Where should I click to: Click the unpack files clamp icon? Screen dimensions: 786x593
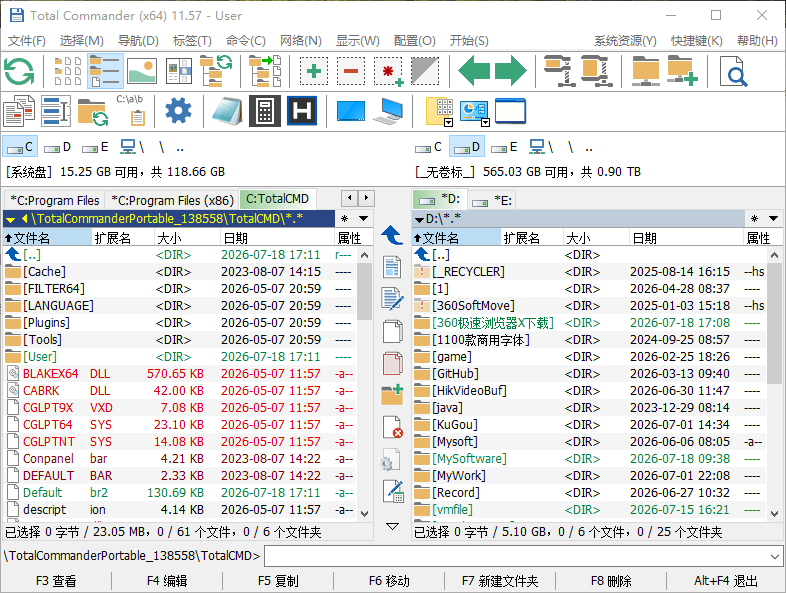coord(597,71)
